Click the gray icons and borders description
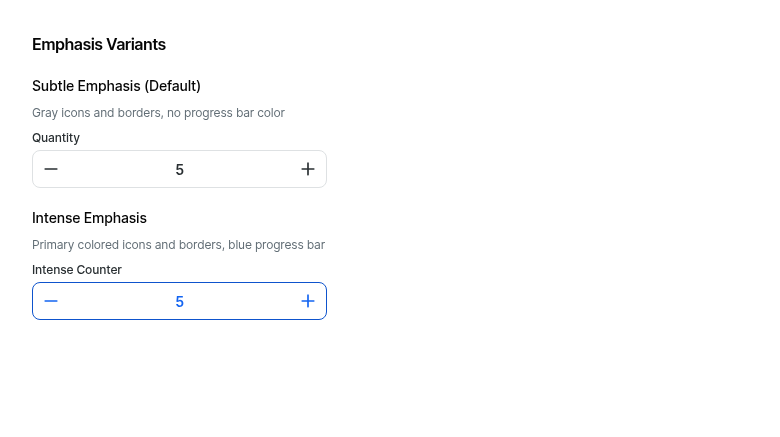 coord(158,113)
